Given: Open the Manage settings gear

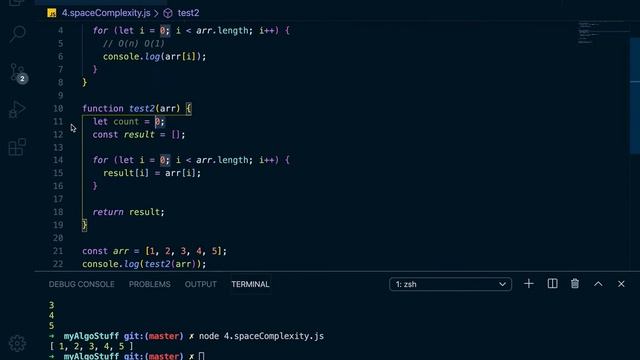Looking at the screenshot, I should click(x=18, y=344).
